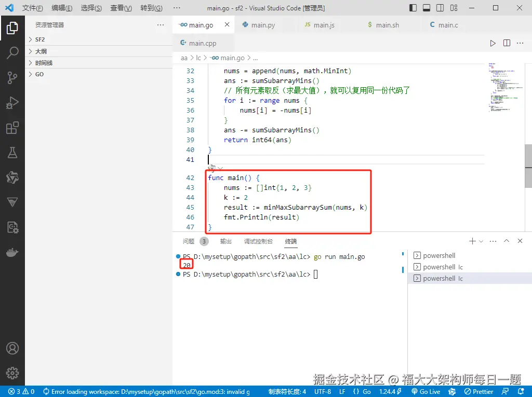Screen dimensions: 532x397
Task: Change line ending via LF status item
Action: (342, 391)
